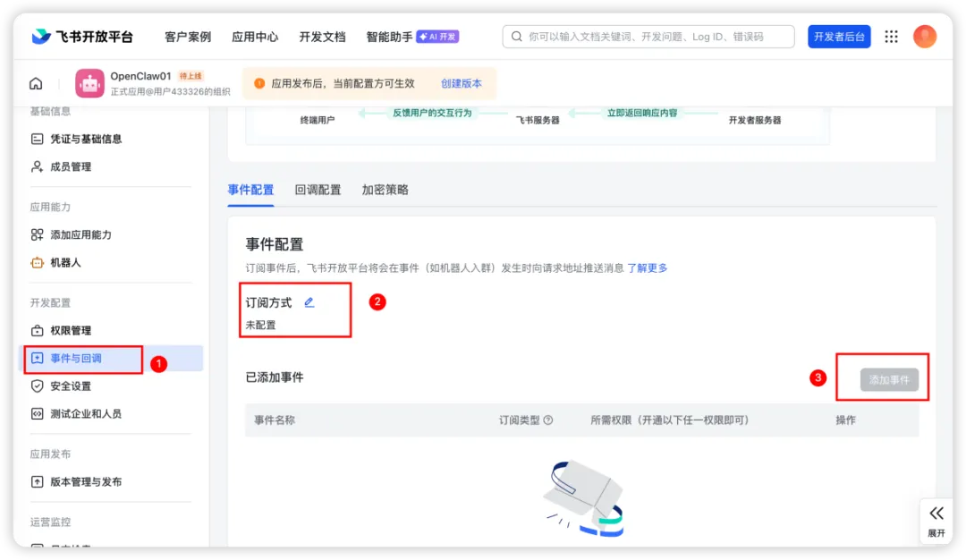Switch to the 回调配置 tab
Screen dimensions: 966x560
click(x=318, y=190)
